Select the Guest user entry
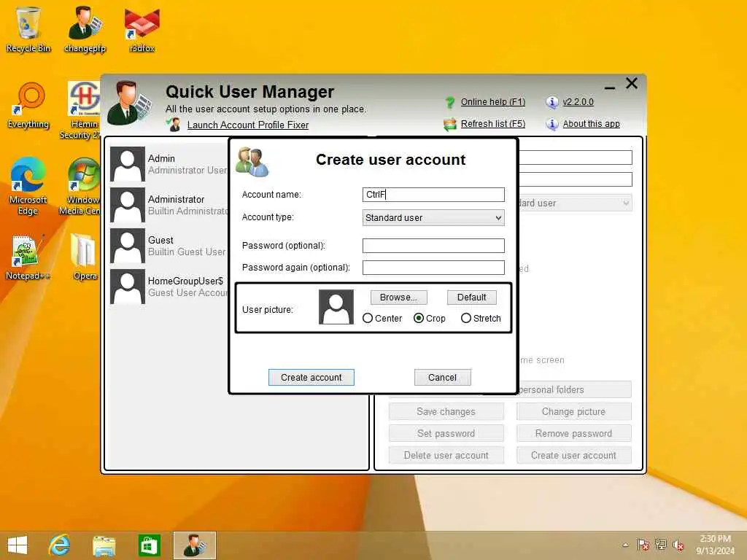This screenshot has height=560, width=747. 169,246
